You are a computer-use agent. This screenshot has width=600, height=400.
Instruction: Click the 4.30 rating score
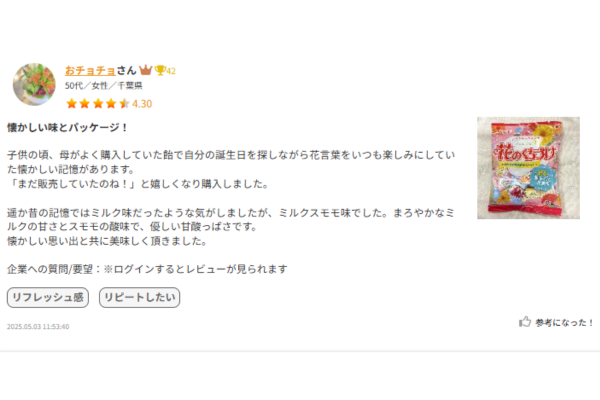pyautogui.click(x=142, y=104)
